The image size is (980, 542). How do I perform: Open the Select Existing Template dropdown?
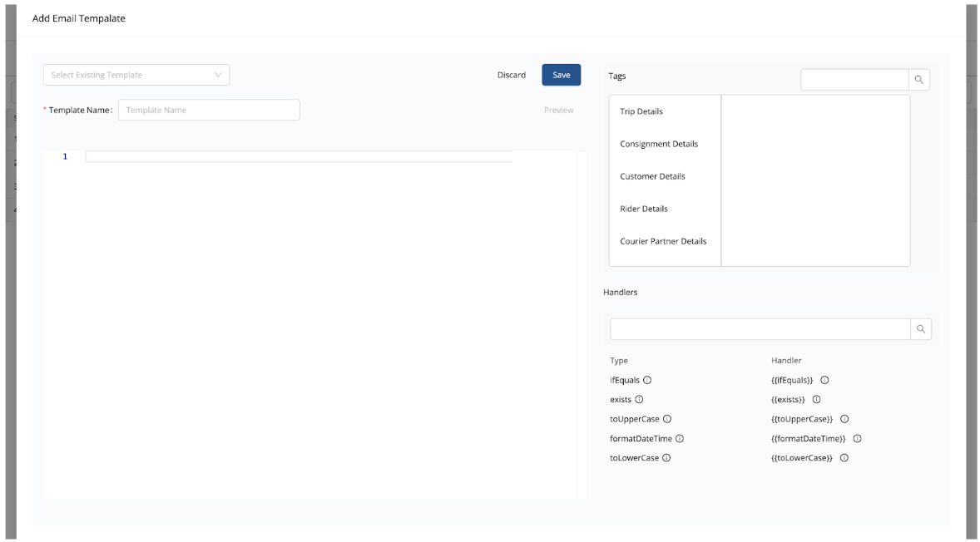point(136,75)
